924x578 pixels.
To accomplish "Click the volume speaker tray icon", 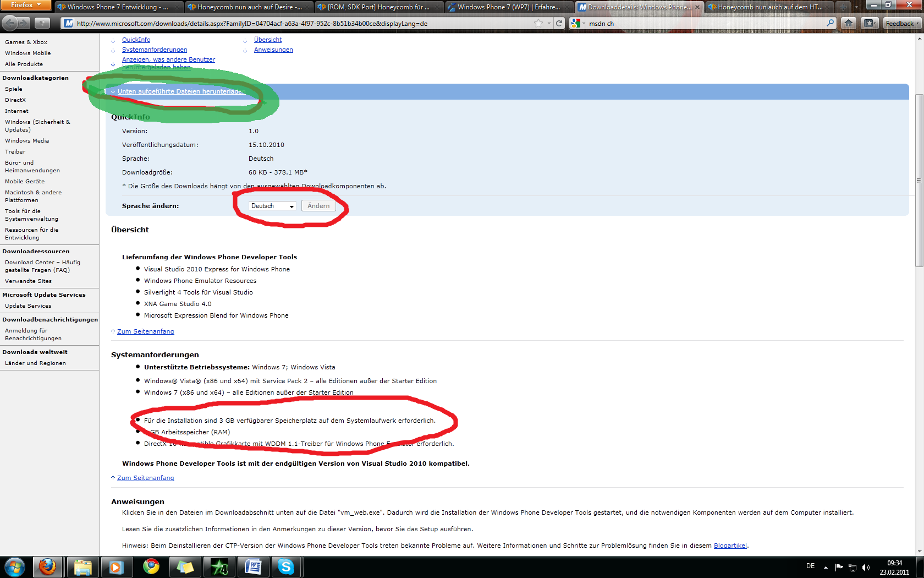I will coord(866,567).
